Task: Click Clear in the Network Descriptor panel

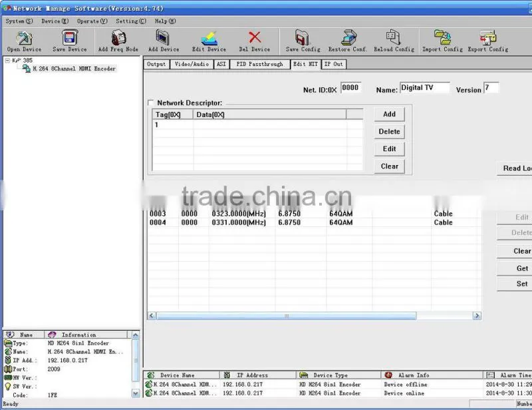Action: click(x=389, y=166)
